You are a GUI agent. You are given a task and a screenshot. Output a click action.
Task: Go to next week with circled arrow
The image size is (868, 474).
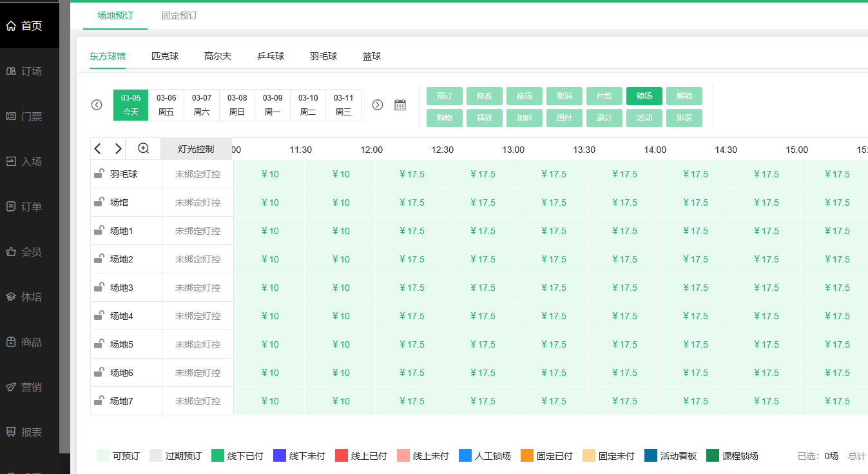click(x=378, y=105)
